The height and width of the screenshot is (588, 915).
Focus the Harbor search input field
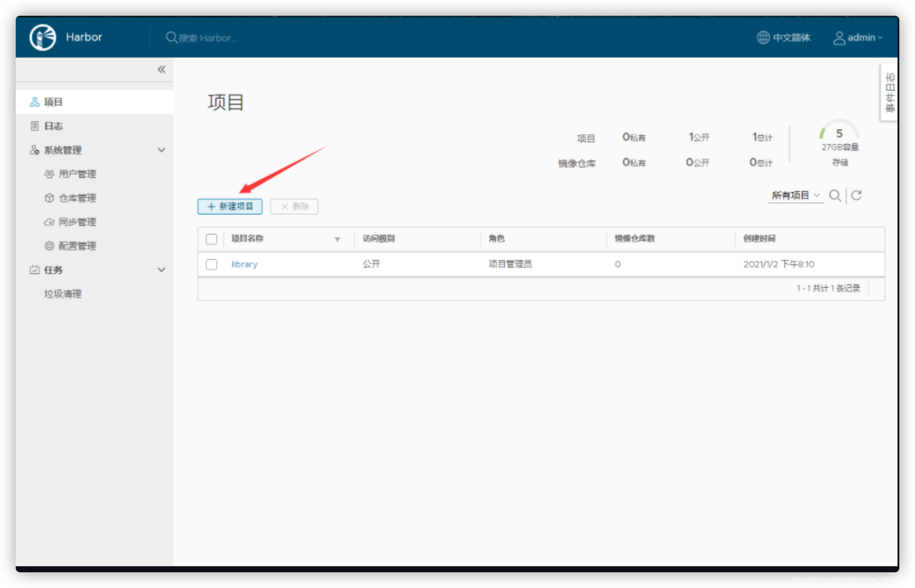(x=208, y=38)
